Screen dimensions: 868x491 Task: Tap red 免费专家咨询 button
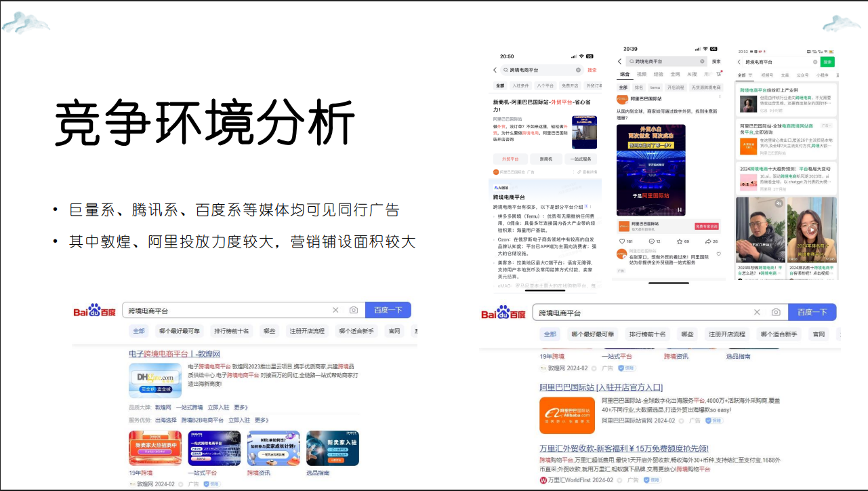pos(707,226)
